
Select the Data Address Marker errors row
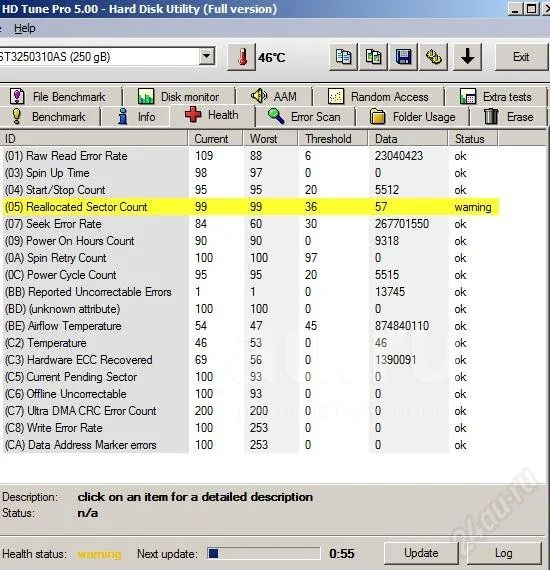point(251,445)
